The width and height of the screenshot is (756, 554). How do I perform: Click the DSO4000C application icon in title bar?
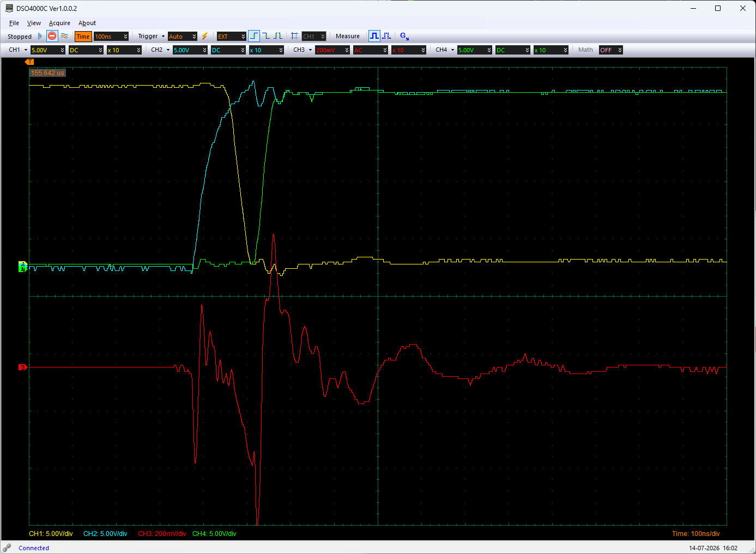click(9, 8)
